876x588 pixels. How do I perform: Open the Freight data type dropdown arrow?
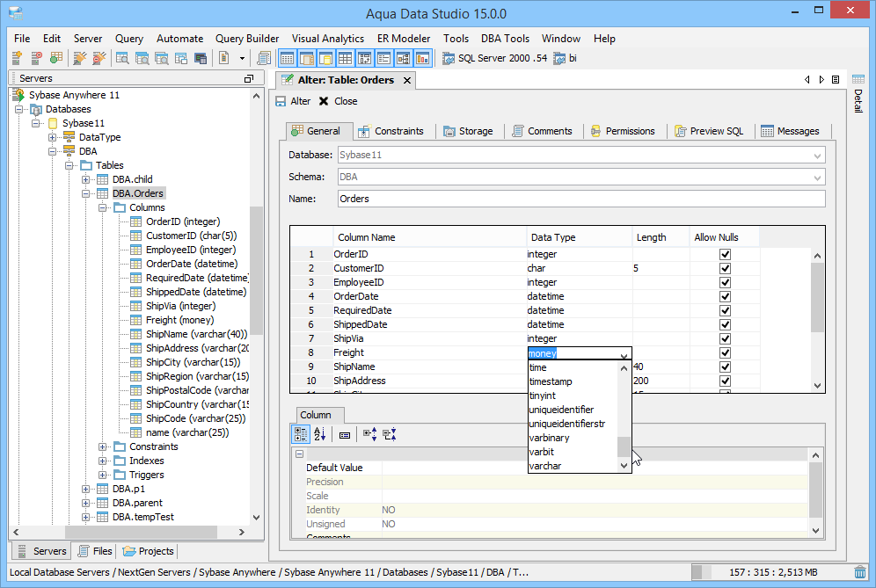[624, 354]
